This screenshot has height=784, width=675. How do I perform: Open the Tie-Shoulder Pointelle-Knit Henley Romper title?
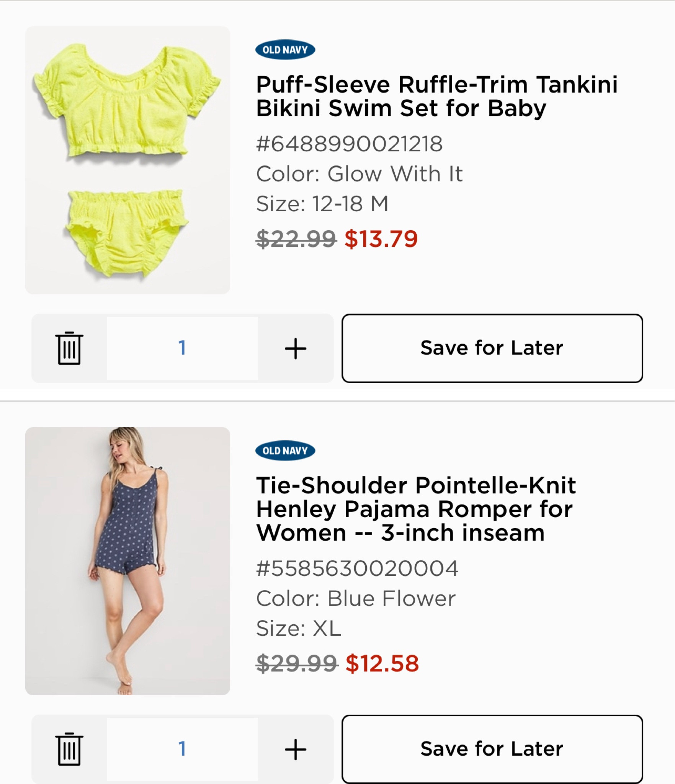416,509
